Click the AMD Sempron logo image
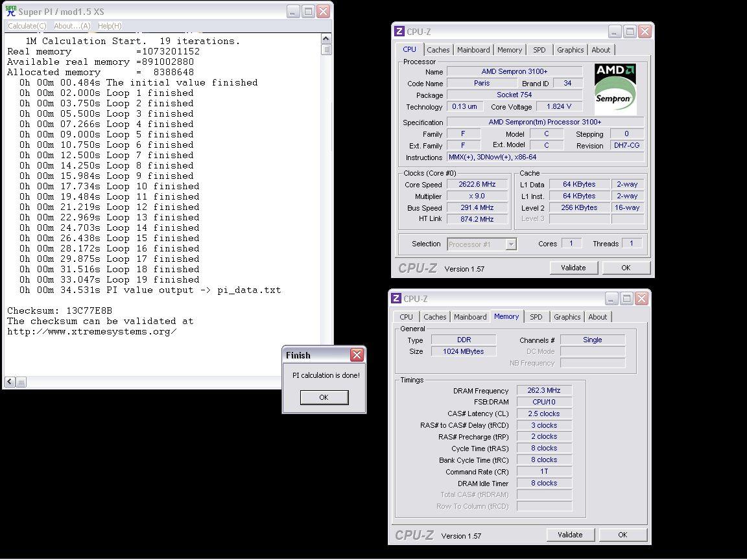The image size is (747, 560). click(x=615, y=89)
